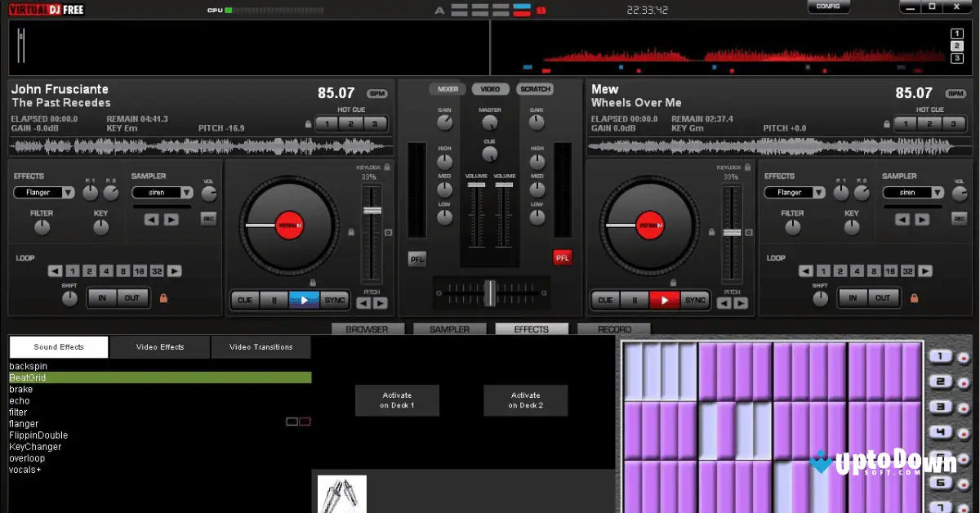980x513 pixels.
Task: Open the right deck effect selector showing Flanger
Action: pos(793,192)
